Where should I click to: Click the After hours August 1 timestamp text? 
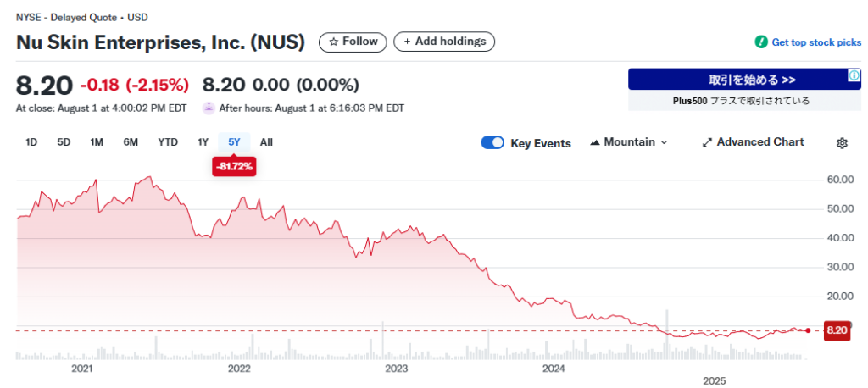coord(312,108)
